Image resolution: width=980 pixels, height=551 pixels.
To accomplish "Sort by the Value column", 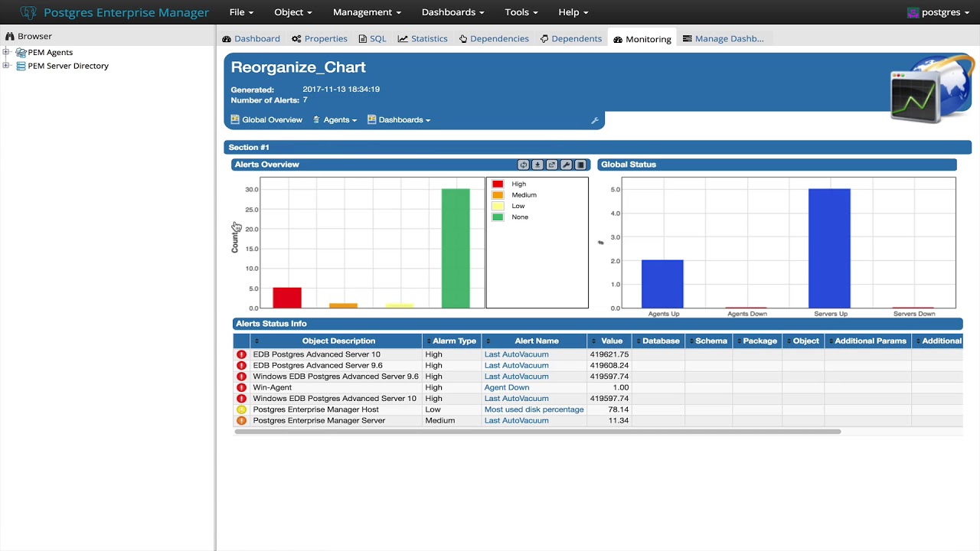I will click(609, 341).
